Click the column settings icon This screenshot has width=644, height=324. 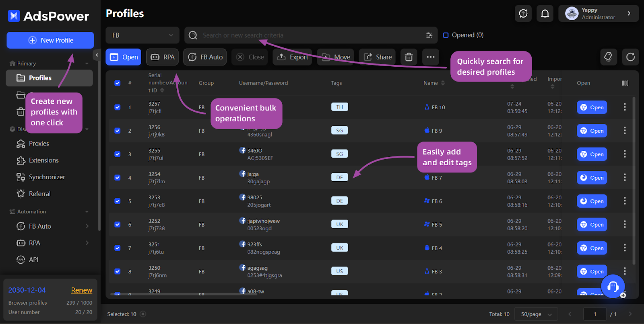(625, 83)
